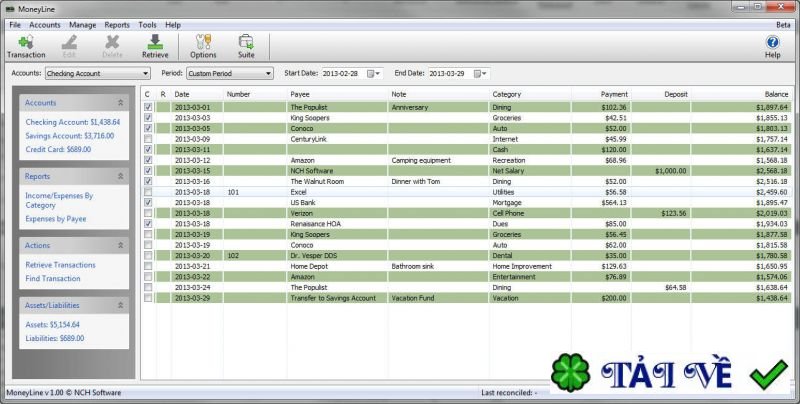Open the Accounts menu
The image size is (800, 404).
45,25
